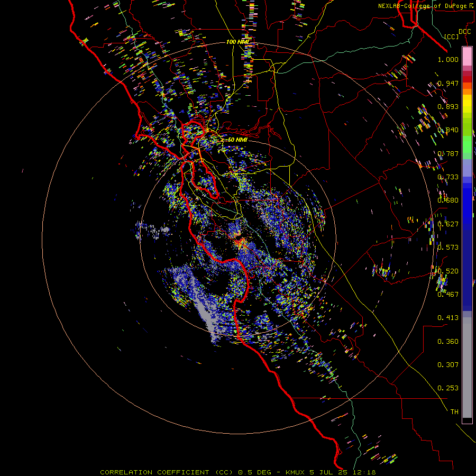Click the "0.360" scale value
476x476 pixels.
tap(448, 342)
